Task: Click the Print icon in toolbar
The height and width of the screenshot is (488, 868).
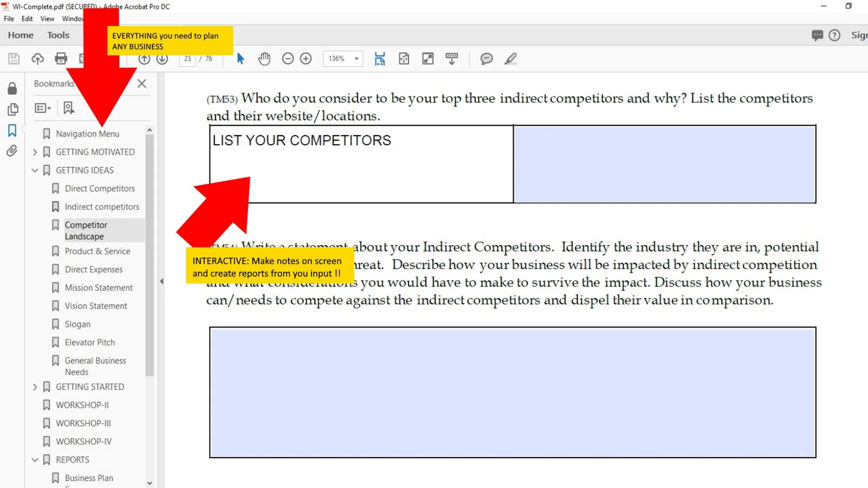Action: click(x=61, y=59)
